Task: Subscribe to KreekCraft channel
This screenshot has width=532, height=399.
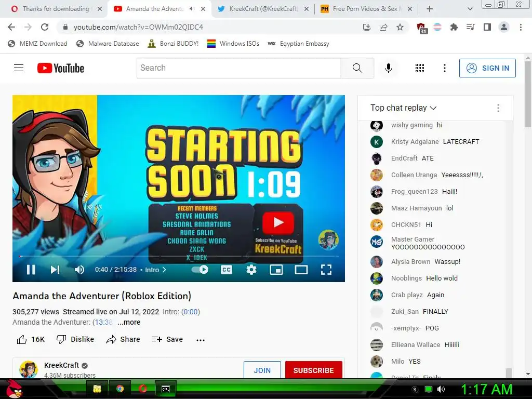Action: coord(313,370)
